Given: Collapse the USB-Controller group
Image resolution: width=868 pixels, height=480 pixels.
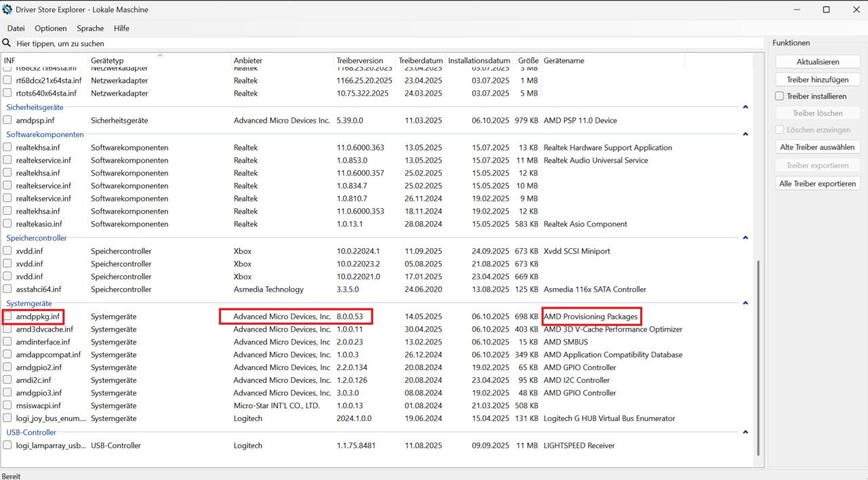Looking at the screenshot, I should pyautogui.click(x=745, y=432).
